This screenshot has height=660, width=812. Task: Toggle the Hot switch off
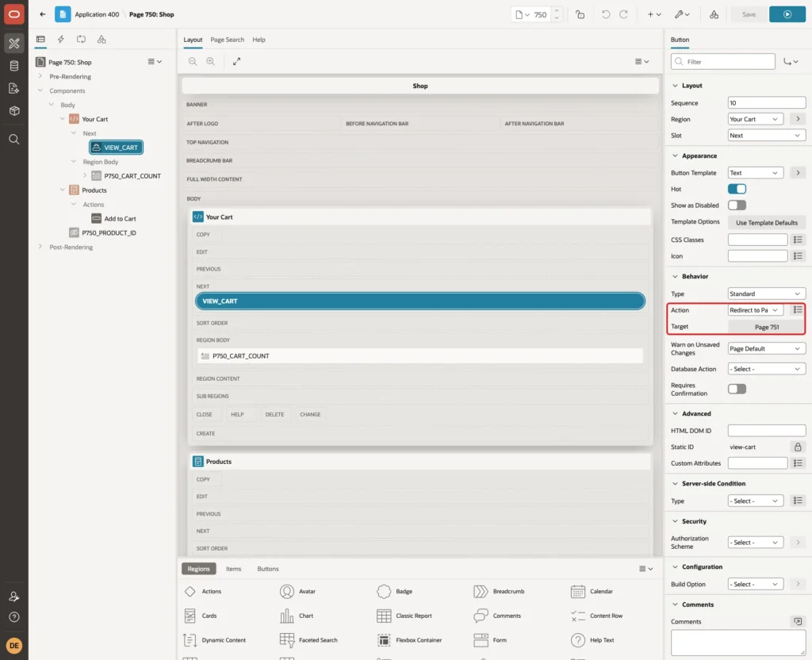[737, 189]
